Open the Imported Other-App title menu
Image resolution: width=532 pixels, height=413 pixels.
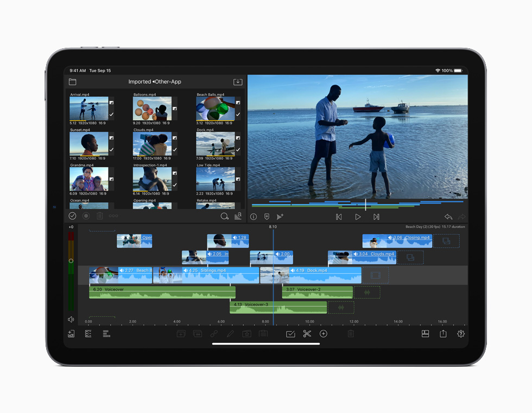point(155,82)
